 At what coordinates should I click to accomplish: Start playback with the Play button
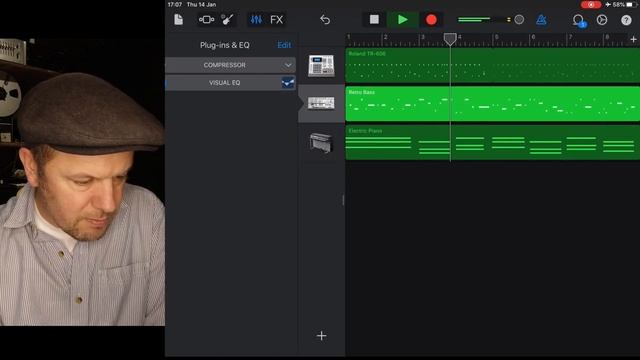pyautogui.click(x=402, y=20)
